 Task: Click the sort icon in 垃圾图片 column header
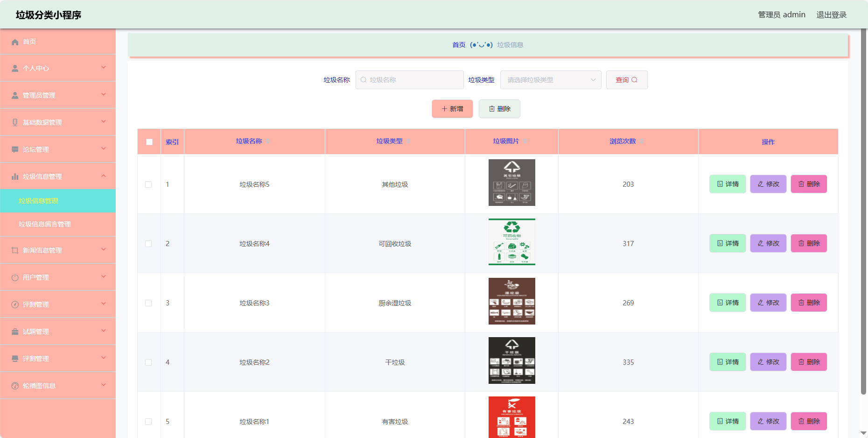click(x=525, y=141)
